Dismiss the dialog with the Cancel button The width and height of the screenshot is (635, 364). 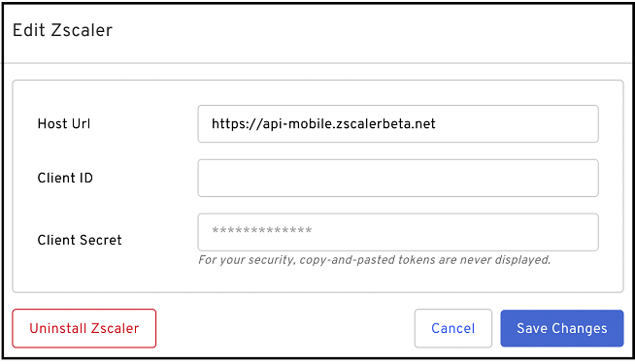click(453, 328)
